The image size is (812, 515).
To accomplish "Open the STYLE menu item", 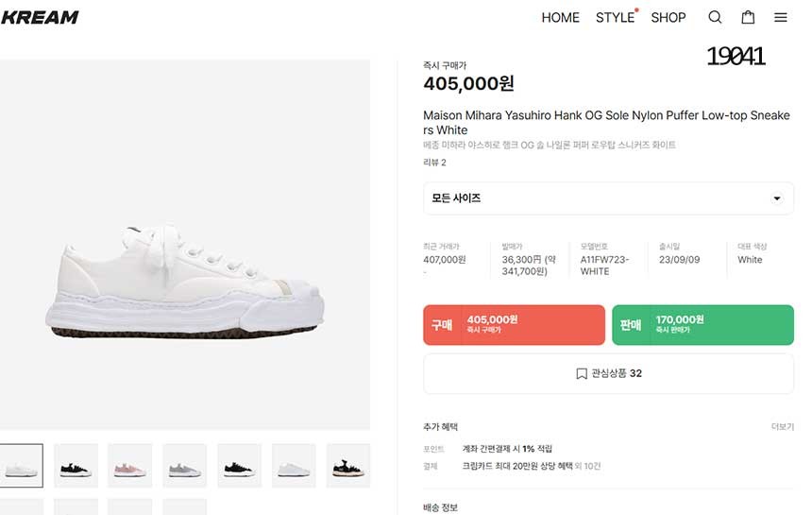I will [615, 17].
